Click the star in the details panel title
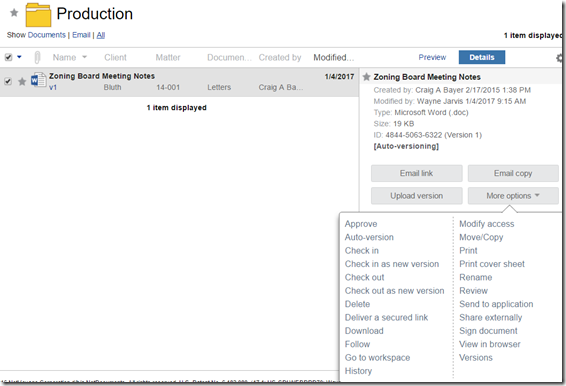566x386 pixels. point(366,77)
